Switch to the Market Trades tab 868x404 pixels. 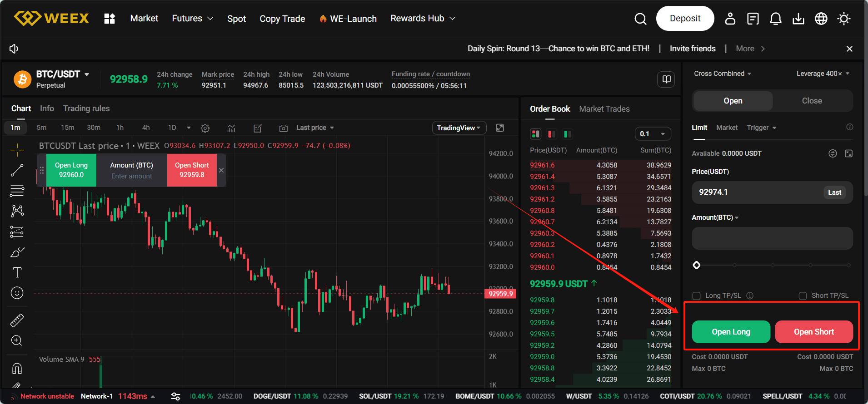click(x=604, y=109)
